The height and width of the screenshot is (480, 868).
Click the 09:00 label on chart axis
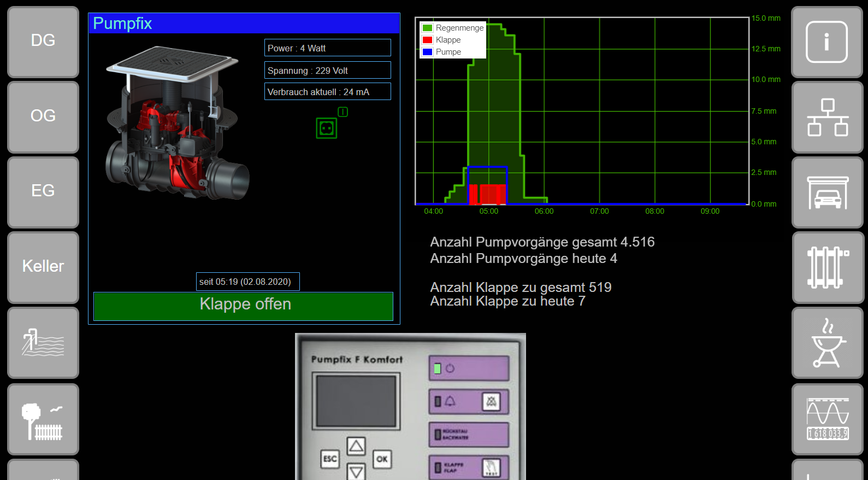(x=710, y=211)
